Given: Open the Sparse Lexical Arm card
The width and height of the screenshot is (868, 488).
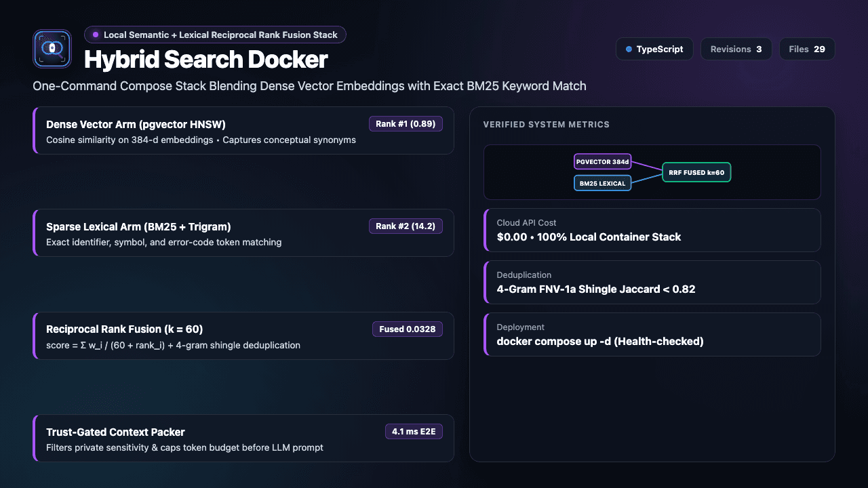Looking at the screenshot, I should pos(243,233).
